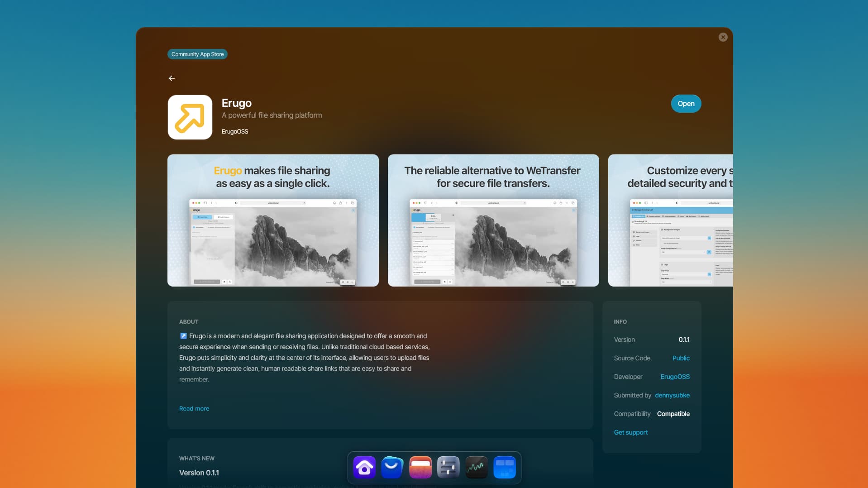The width and height of the screenshot is (868, 488).
Task: Open the App Store dock icon
Action: (x=392, y=468)
